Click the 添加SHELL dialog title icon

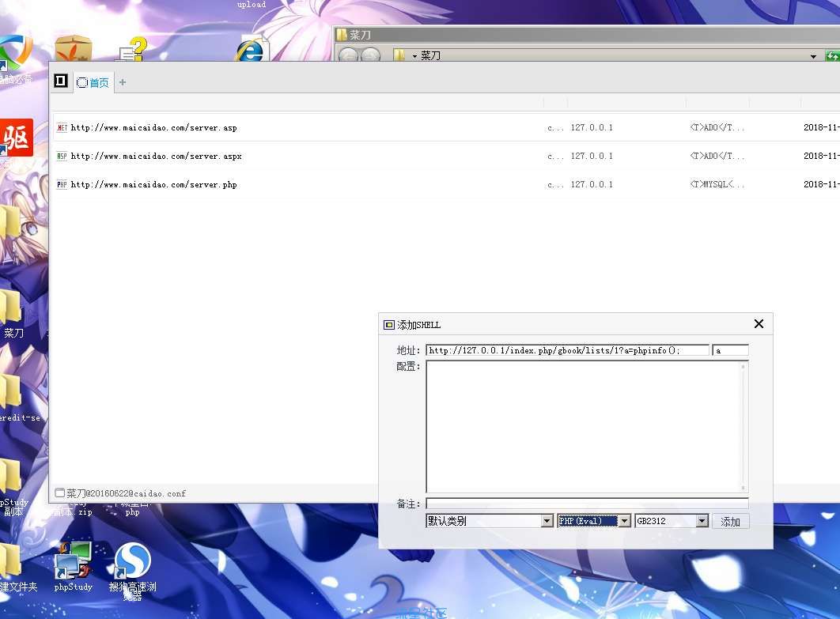389,325
